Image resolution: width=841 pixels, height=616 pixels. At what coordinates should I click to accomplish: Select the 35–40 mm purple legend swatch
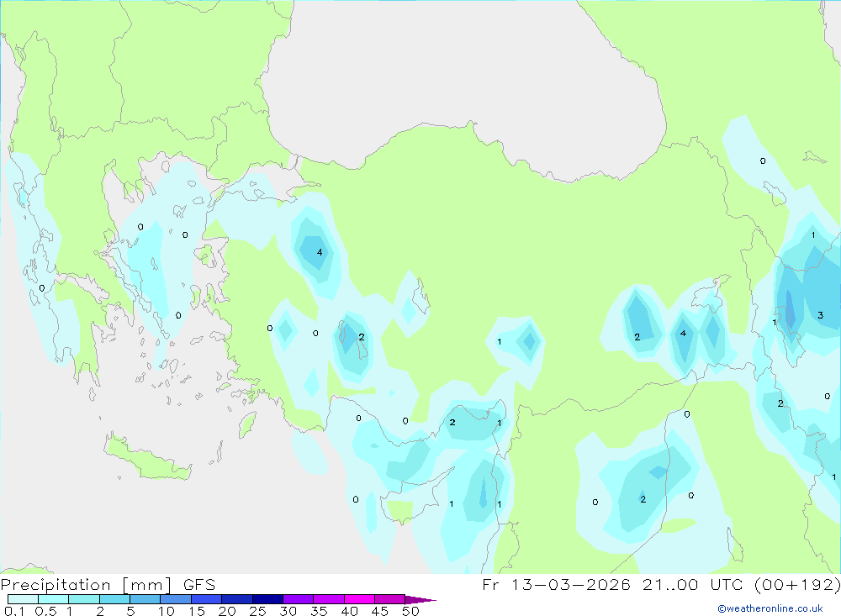click(x=328, y=599)
